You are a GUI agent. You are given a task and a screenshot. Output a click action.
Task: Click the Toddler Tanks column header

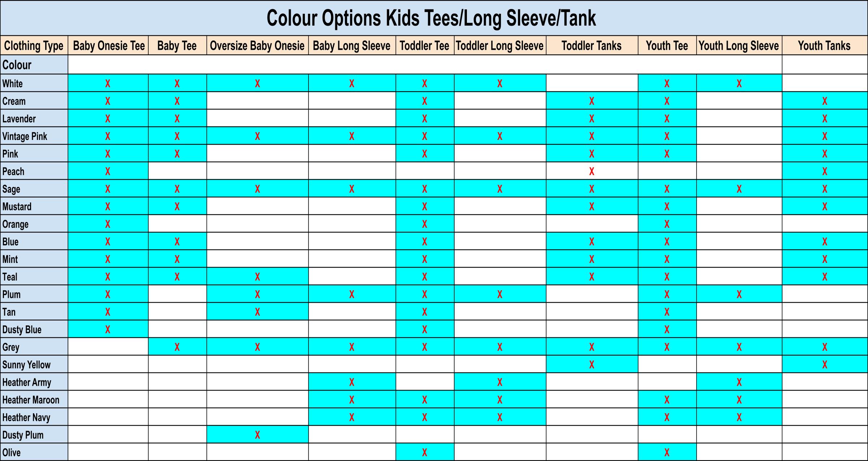(591, 46)
